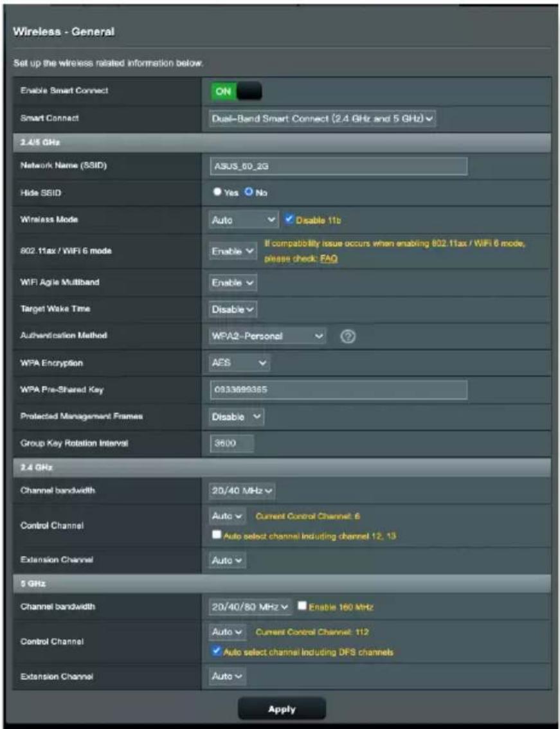Image resolution: width=560 pixels, height=729 pixels.
Task: Open the Smart Connect band dropdown
Action: (322, 118)
